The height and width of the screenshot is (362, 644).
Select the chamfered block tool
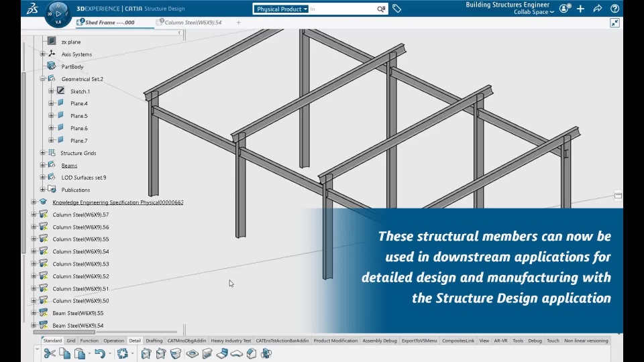pyautogui.click(x=252, y=353)
